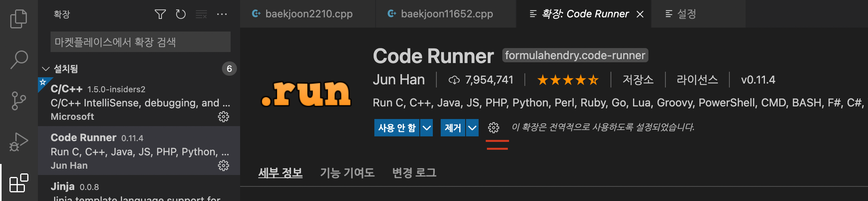Open the 제거 dropdown arrow
This screenshot has width=868, height=201.
[472, 128]
